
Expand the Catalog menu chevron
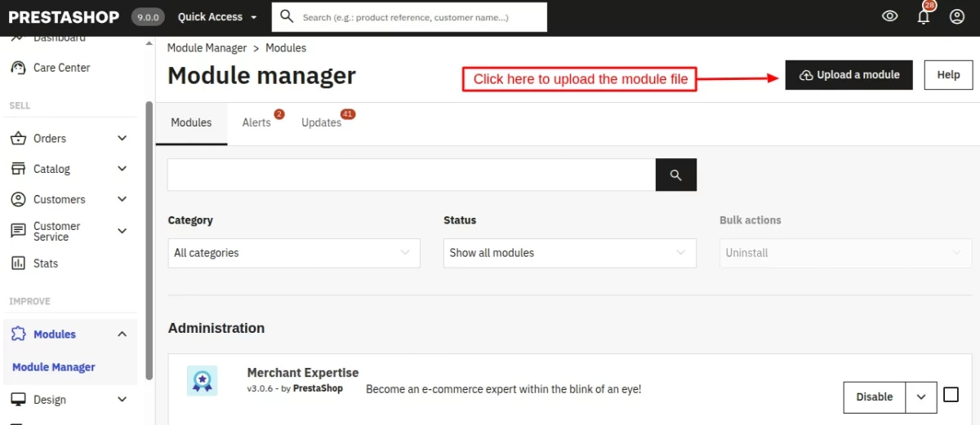[x=122, y=169]
